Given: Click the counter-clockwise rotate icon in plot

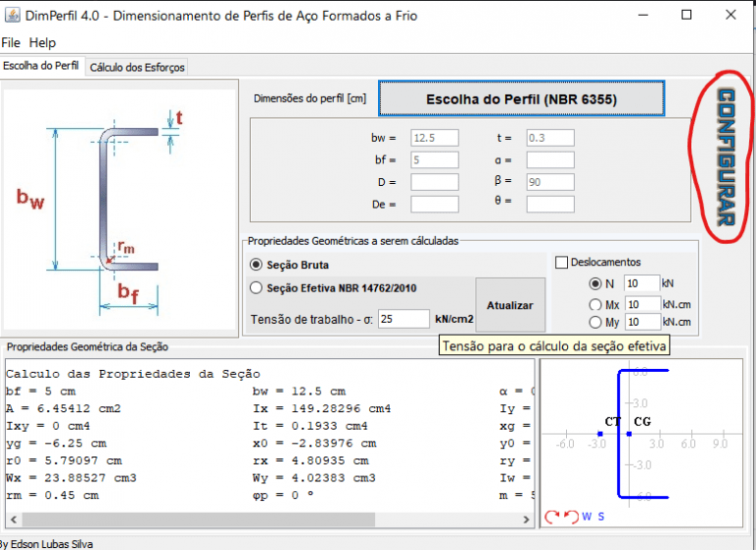Looking at the screenshot, I should coord(571,517).
